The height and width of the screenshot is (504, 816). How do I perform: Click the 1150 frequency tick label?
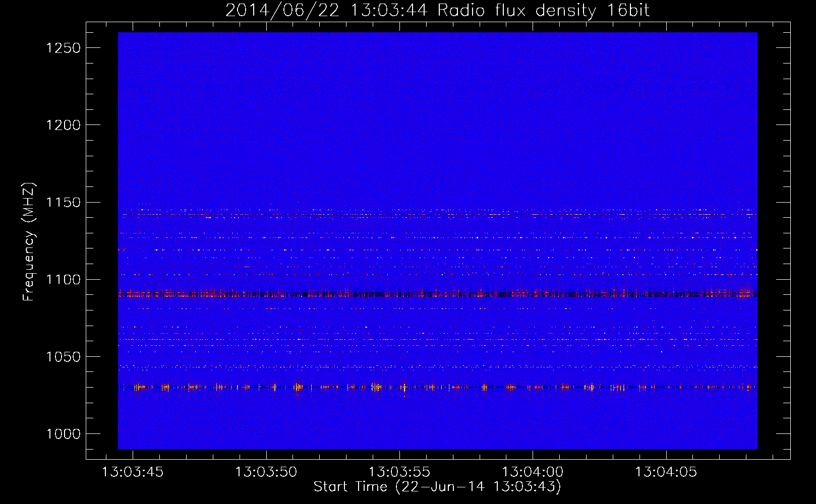[x=63, y=203]
